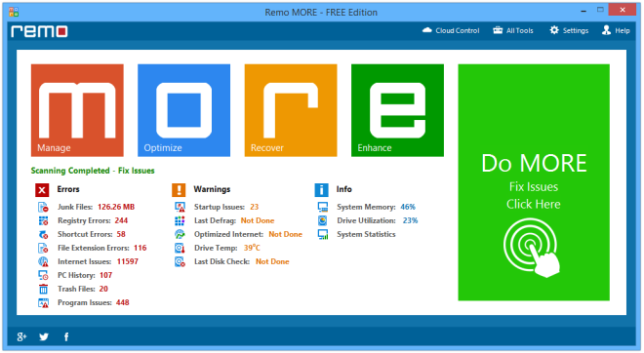Open the Manage tile
Screen dimensions: 644x353
(77, 110)
